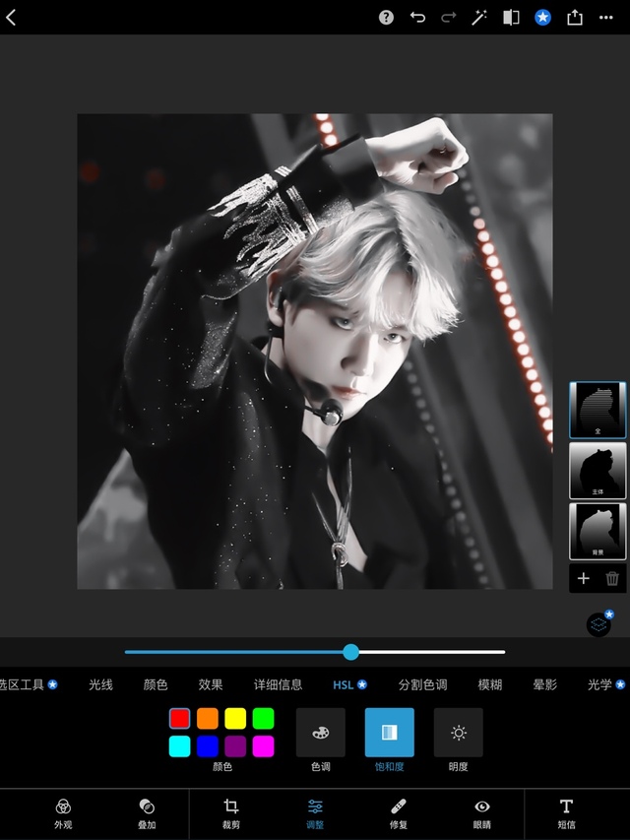The height and width of the screenshot is (840, 630).
Task: Apply auto-enhance with the magic wand
Action: click(479, 18)
